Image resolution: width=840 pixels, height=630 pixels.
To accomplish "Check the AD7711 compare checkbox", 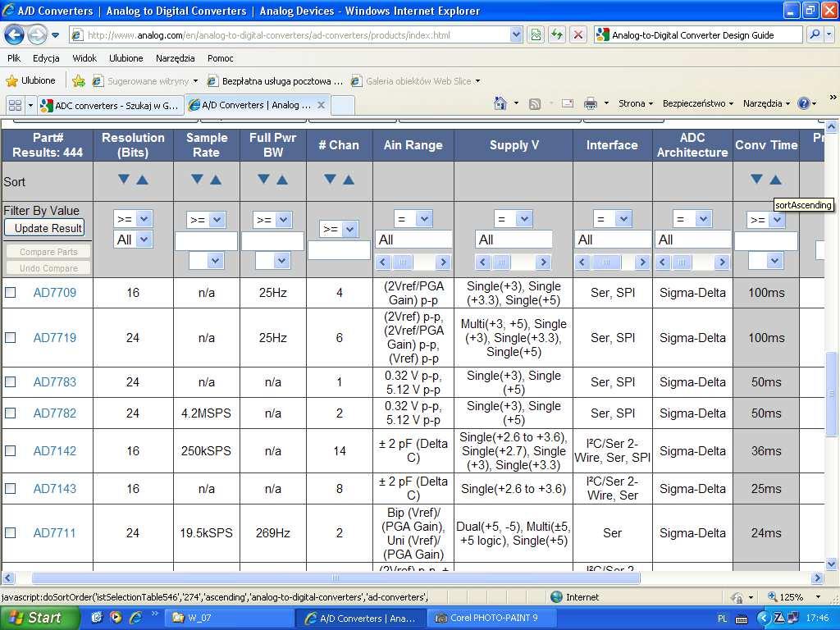I will [x=10, y=533].
